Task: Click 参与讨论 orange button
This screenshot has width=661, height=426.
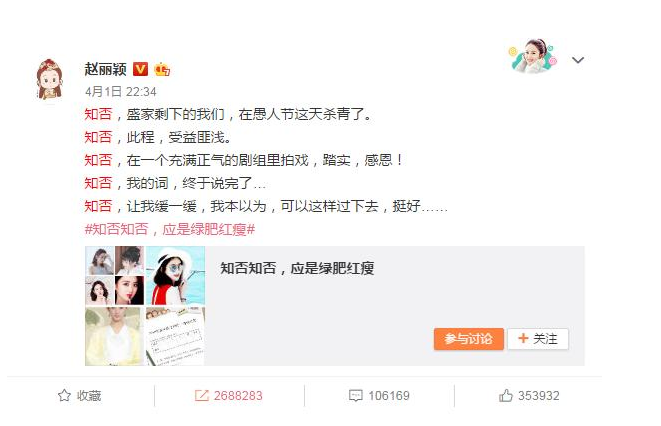Action: coord(468,339)
